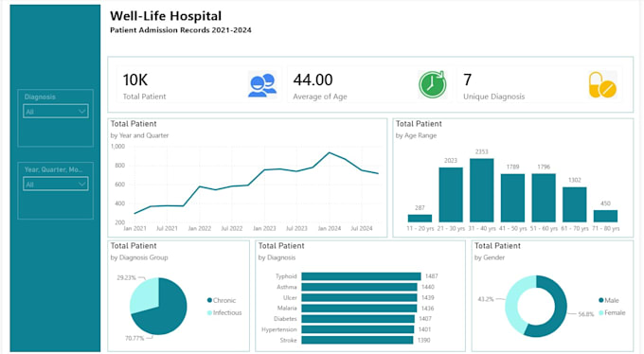This screenshot has width=644, height=354.
Task: Click the Well-Life Hospital title
Action: tap(166, 16)
